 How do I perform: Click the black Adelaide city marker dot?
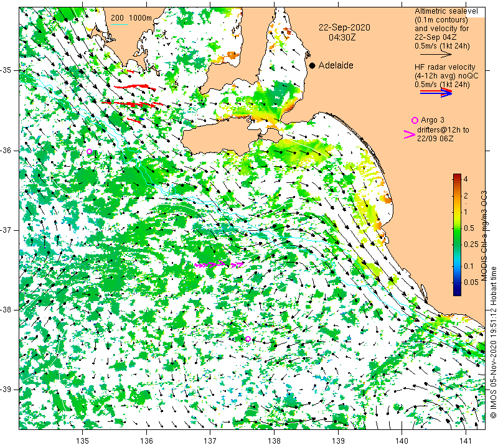click(x=312, y=65)
